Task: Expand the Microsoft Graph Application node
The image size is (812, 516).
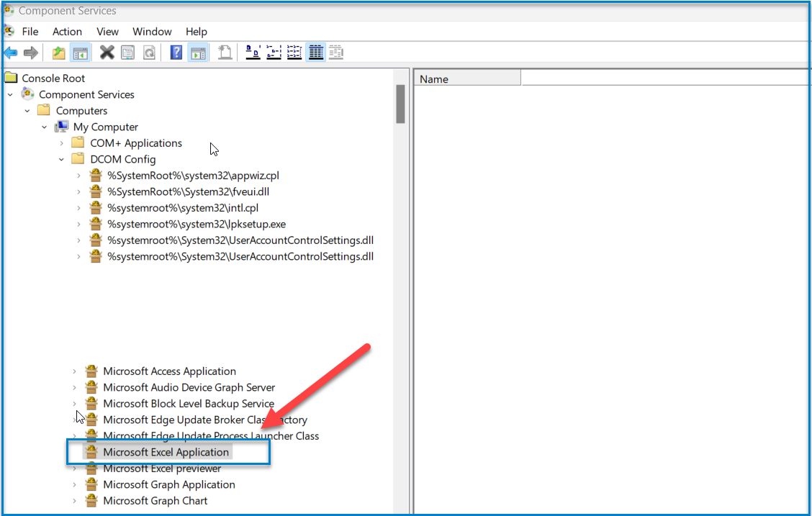Action: [75, 485]
